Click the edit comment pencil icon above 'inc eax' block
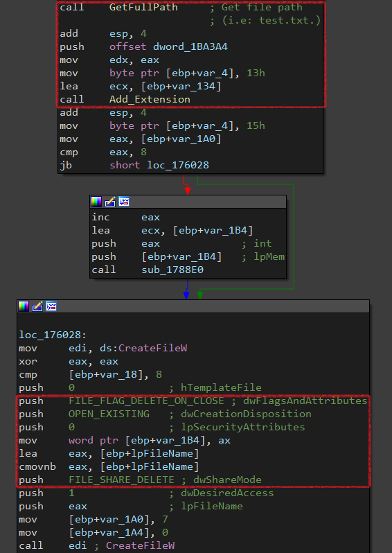The height and width of the screenshot is (553, 392). click(x=110, y=202)
